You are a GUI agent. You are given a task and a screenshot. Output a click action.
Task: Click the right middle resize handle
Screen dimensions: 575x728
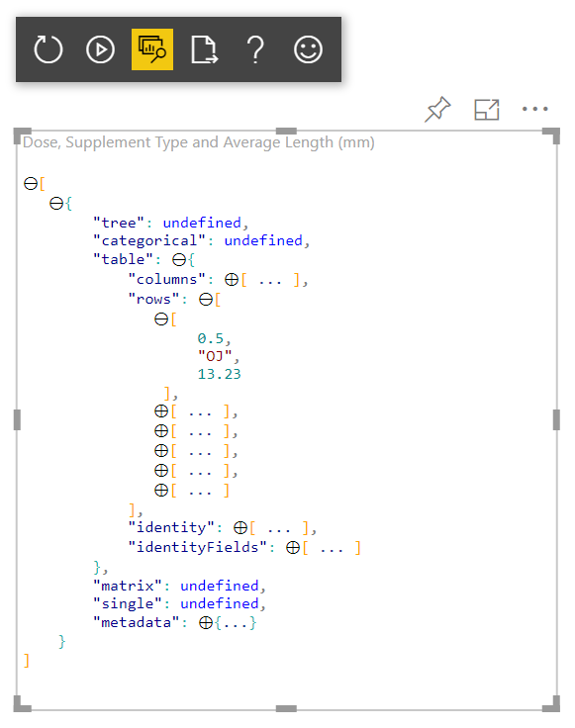click(556, 419)
